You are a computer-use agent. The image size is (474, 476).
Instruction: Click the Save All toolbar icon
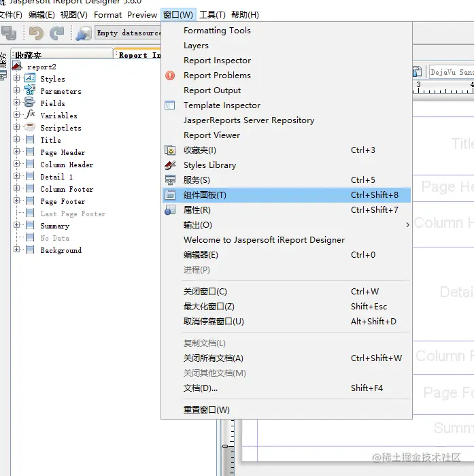coord(9,33)
